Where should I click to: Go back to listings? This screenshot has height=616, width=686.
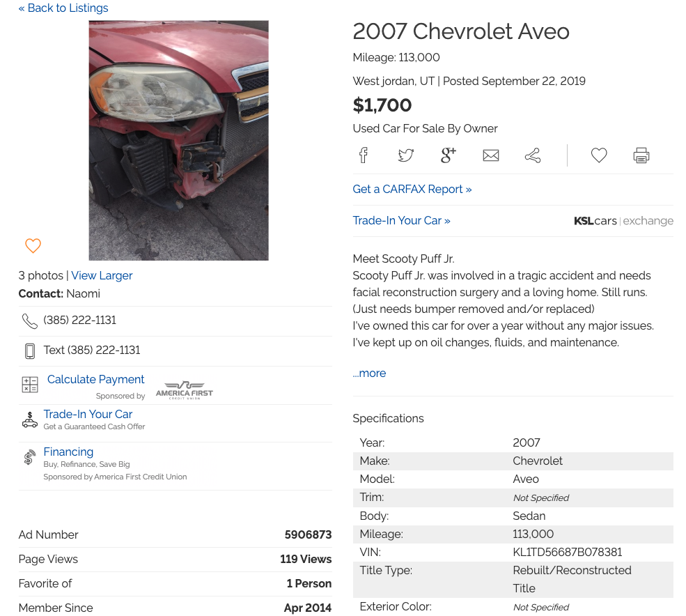63,8
